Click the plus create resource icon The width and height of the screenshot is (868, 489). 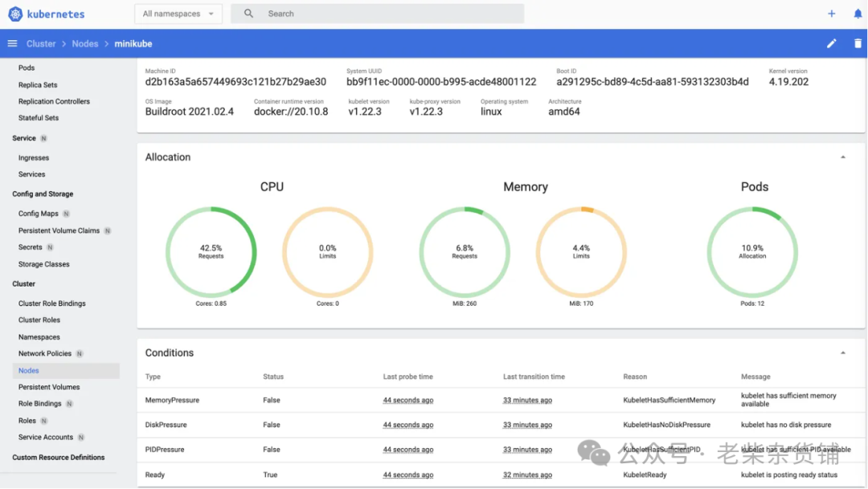pos(832,14)
